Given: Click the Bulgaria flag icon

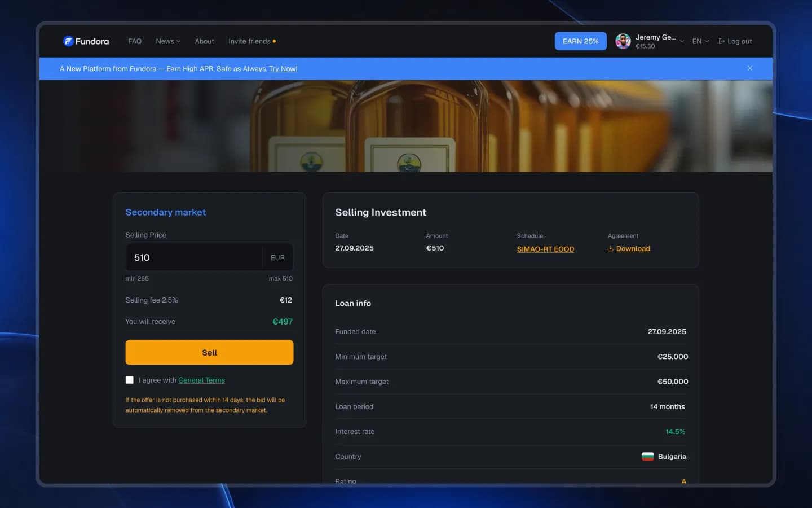Looking at the screenshot, I should click(x=648, y=457).
